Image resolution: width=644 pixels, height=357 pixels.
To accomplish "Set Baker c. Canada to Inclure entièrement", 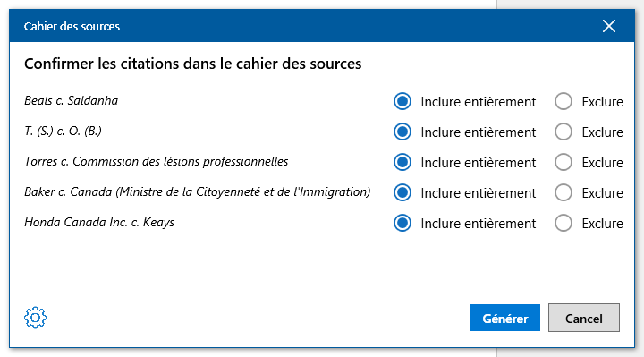I will 402,192.
